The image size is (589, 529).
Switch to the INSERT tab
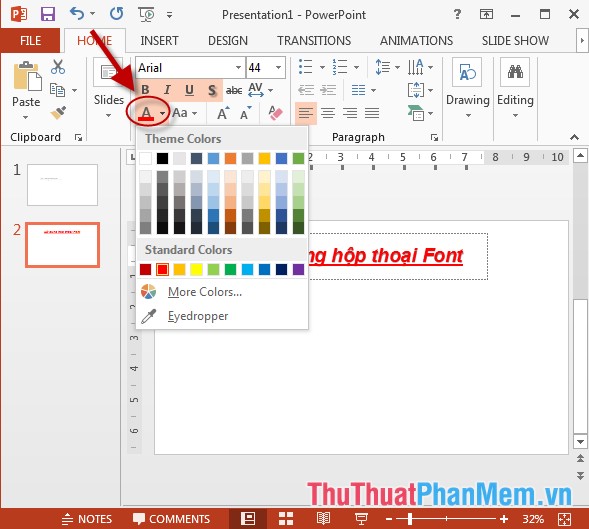[x=159, y=40]
